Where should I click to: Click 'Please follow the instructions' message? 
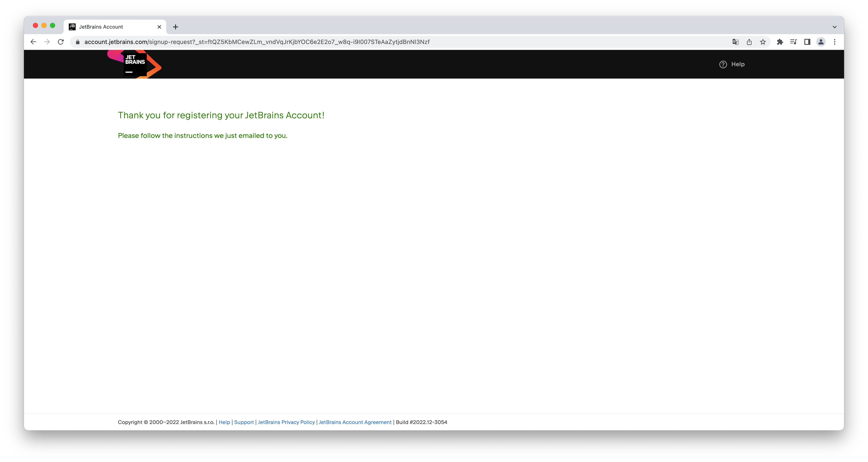202,135
